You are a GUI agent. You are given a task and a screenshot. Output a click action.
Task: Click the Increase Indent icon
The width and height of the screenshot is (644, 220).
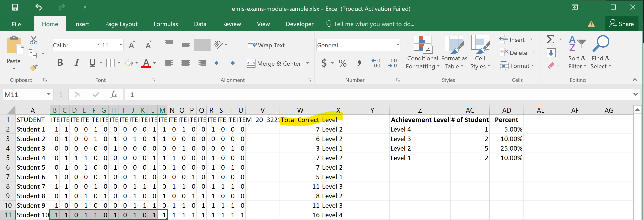[235, 63]
